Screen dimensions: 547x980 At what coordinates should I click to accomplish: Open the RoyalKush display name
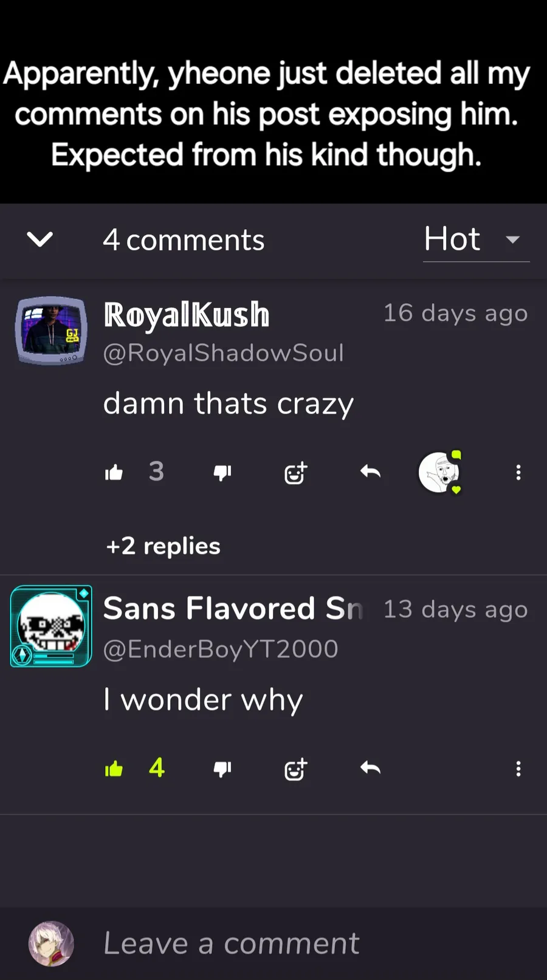coord(187,315)
